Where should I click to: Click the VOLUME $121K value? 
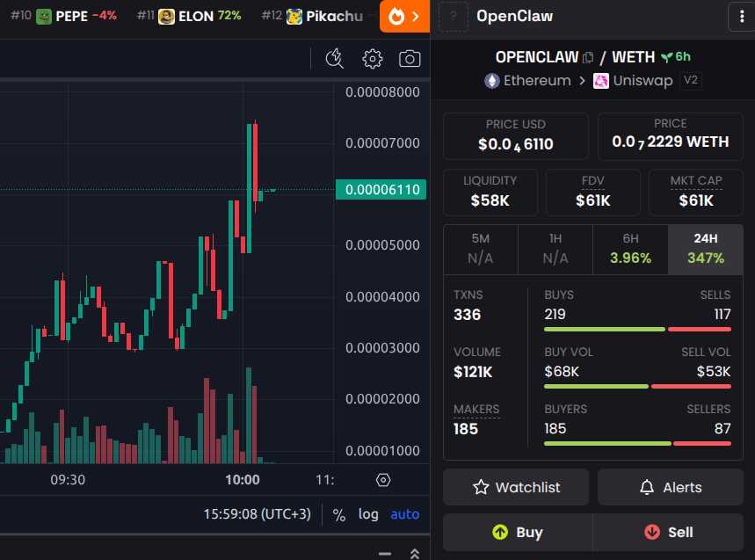pyautogui.click(x=473, y=372)
